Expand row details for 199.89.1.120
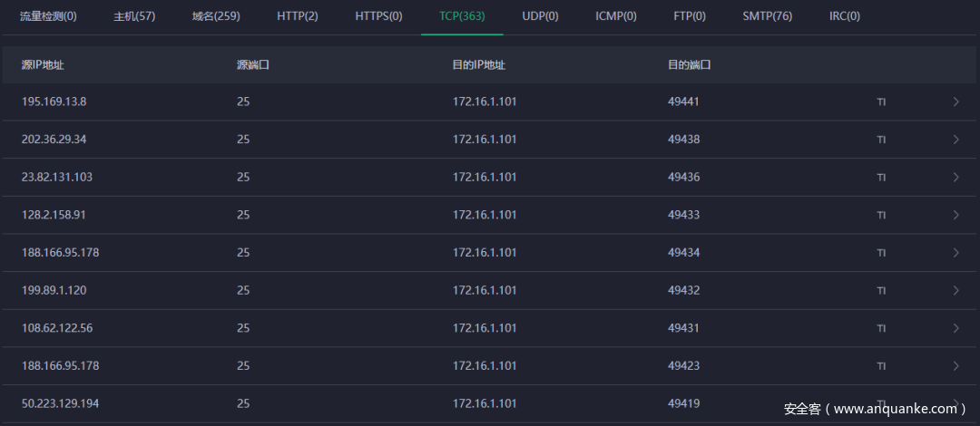 click(x=955, y=291)
